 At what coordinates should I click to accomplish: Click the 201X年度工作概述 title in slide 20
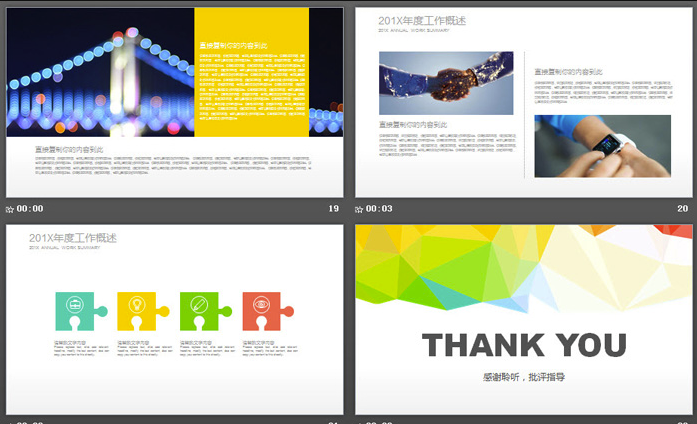click(x=421, y=21)
